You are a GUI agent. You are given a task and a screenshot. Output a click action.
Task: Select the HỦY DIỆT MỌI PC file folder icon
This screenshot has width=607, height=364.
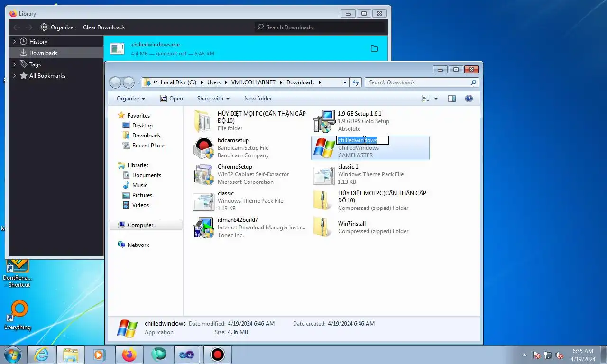204,121
